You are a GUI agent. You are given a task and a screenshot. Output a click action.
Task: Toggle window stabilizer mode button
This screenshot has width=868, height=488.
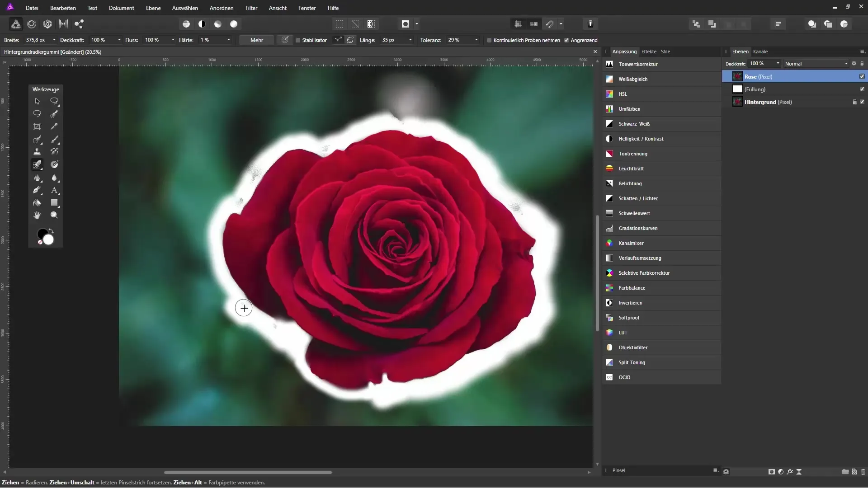(x=350, y=40)
